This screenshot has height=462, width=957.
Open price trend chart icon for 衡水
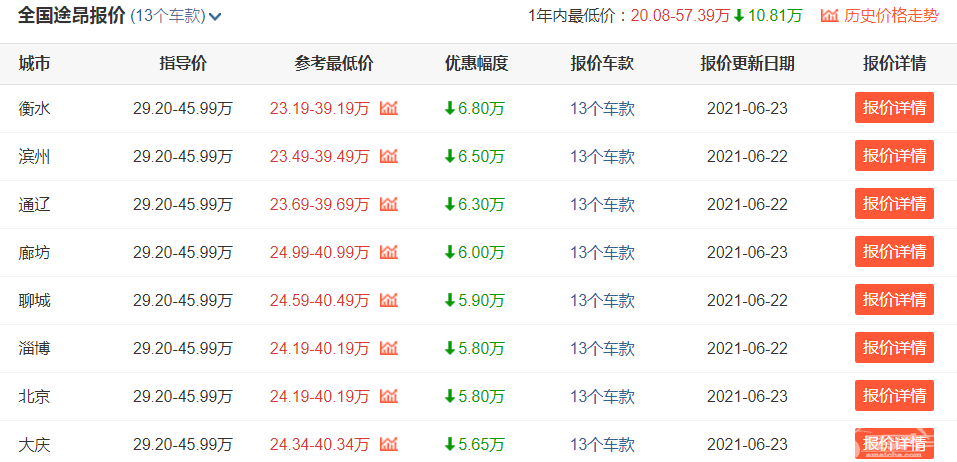point(388,109)
